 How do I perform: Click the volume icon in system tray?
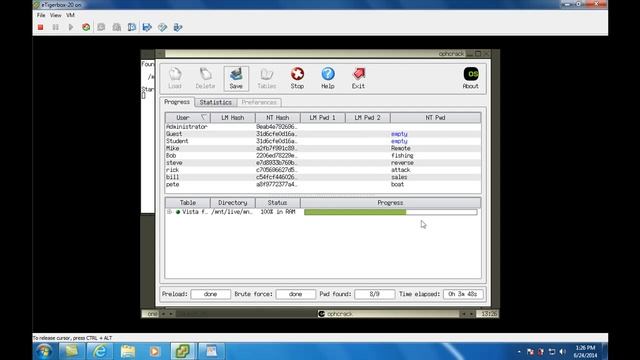pyautogui.click(x=563, y=351)
